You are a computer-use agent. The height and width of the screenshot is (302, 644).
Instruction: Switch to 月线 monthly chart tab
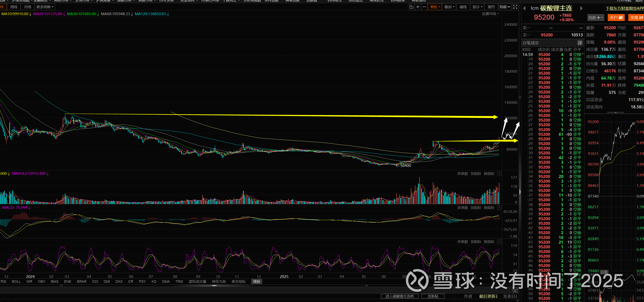[x=27, y=7]
